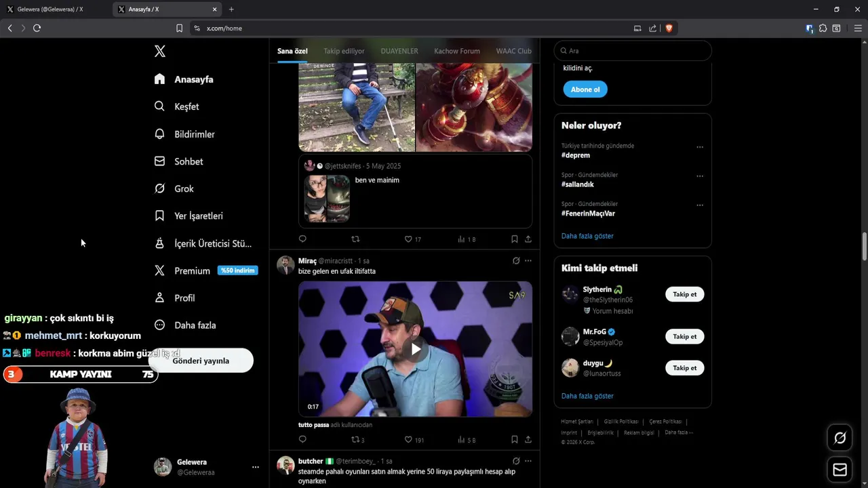Click Gönderi yayınla button
The height and width of the screenshot is (488, 868).
(x=201, y=361)
